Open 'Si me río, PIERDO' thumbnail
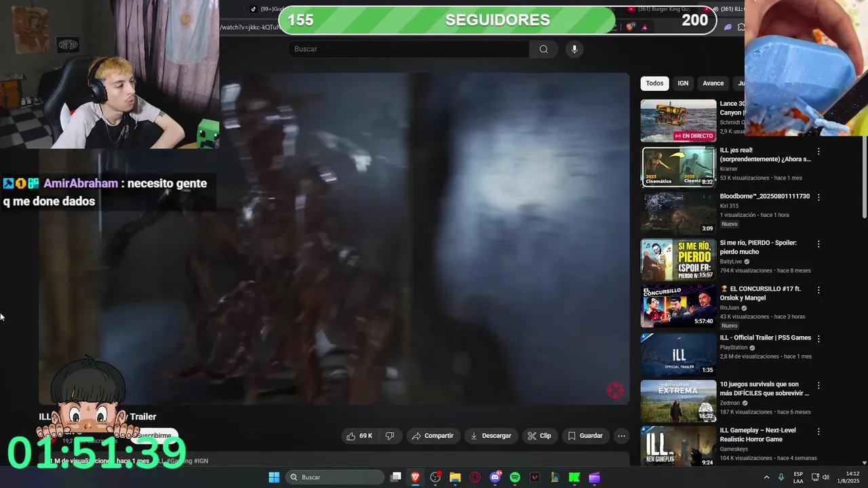The height and width of the screenshot is (488, 868). (x=678, y=259)
